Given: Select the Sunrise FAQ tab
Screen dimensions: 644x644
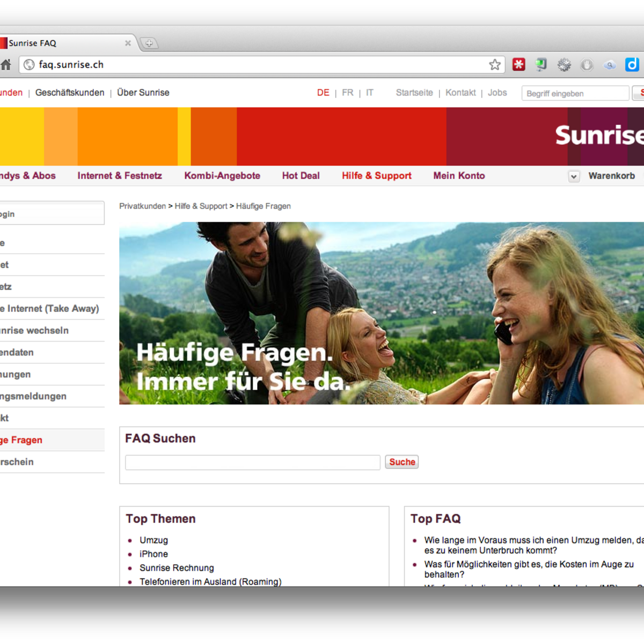Looking at the screenshot, I should (x=63, y=43).
